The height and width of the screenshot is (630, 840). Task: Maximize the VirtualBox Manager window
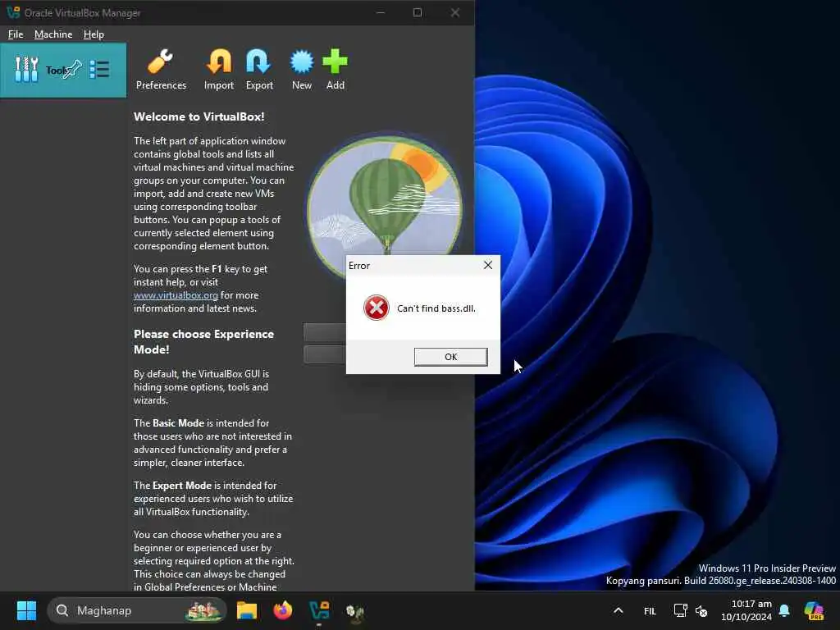click(x=418, y=12)
